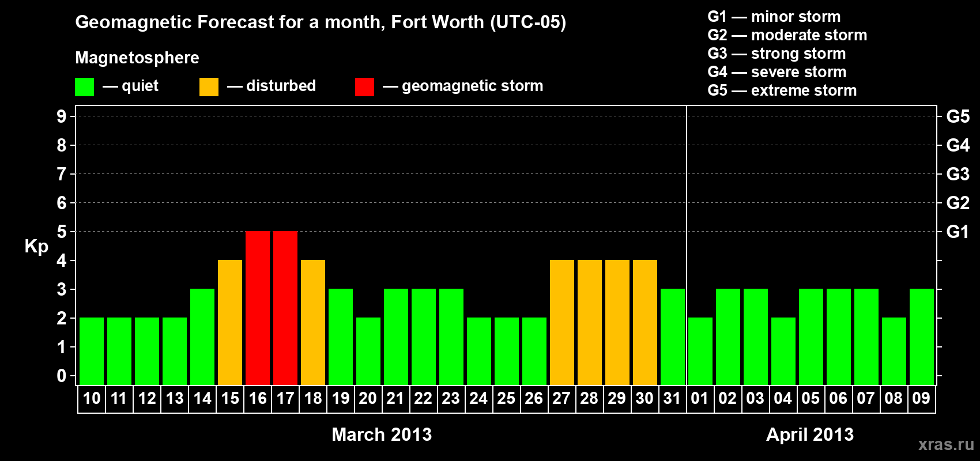Click the G5 right-axis label
Image resolution: width=980 pixels, height=461 pixels.
958,116
